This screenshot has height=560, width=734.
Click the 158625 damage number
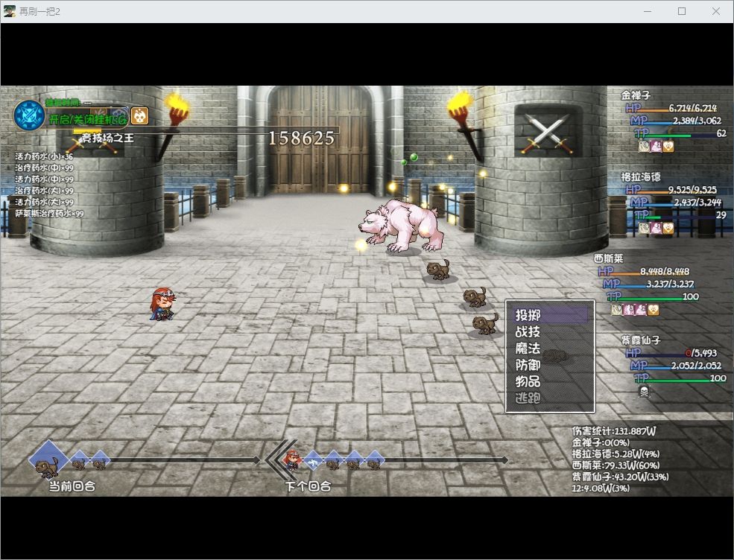302,138
